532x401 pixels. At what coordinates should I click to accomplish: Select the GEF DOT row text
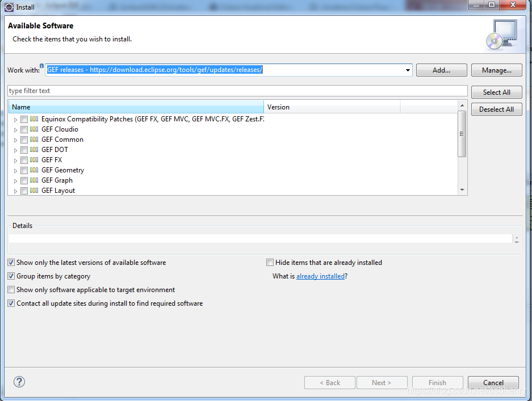[55, 150]
